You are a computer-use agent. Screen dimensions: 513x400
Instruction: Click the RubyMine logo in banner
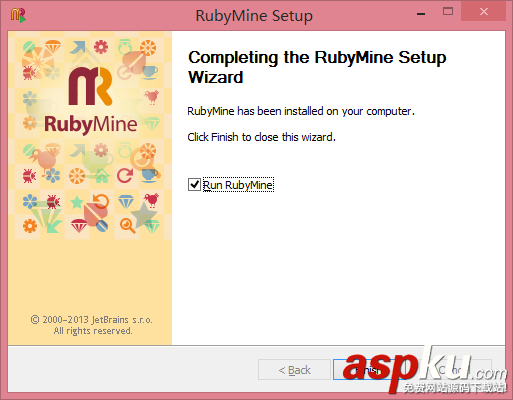point(90,100)
